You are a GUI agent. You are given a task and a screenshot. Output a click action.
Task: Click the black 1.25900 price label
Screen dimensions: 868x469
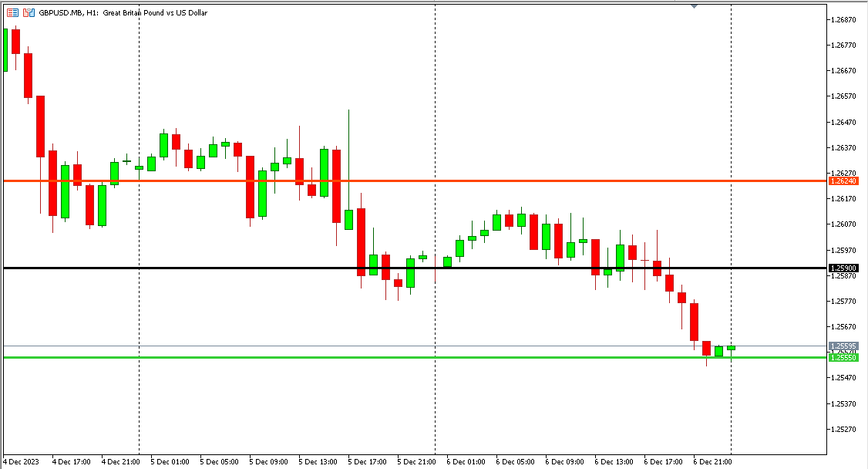844,268
